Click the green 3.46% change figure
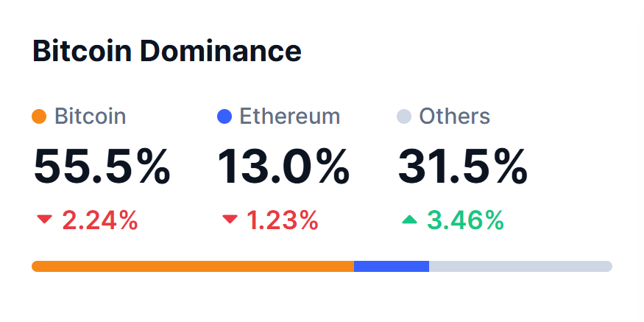Viewport: 644px width, 322px height. [465, 220]
